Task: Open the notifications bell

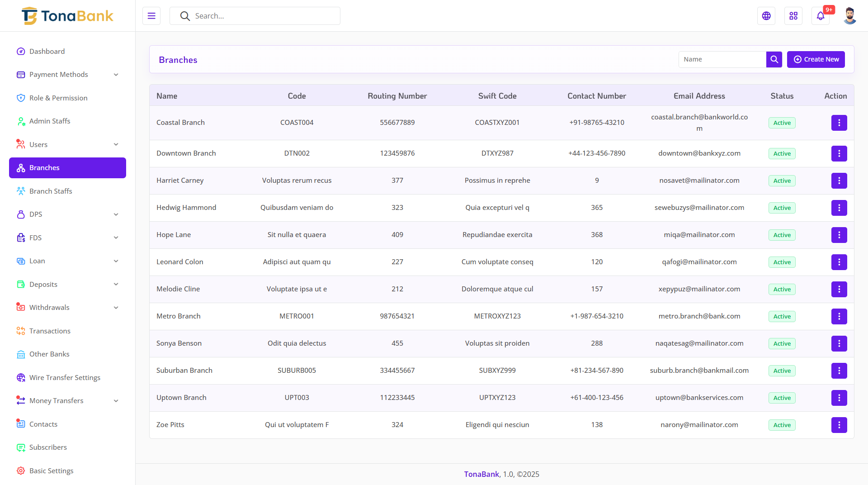Action: (x=821, y=16)
